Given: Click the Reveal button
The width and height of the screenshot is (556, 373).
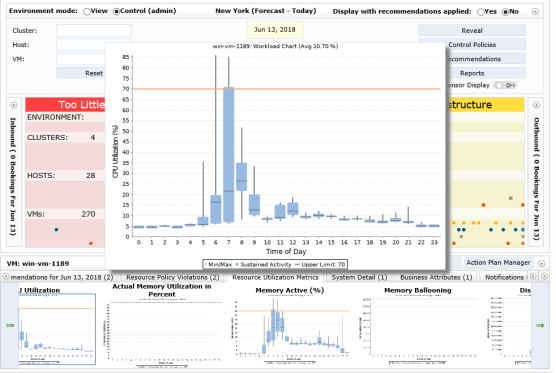Looking at the screenshot, I should [x=472, y=30].
